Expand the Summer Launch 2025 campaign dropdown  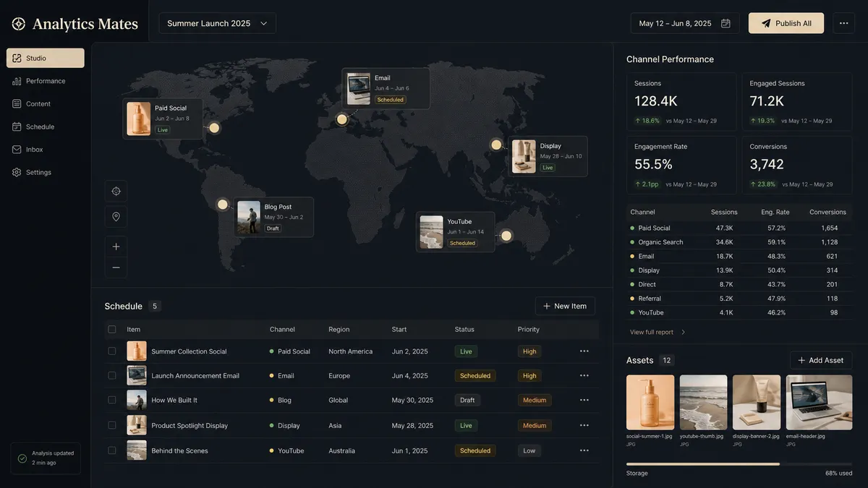[x=217, y=23]
